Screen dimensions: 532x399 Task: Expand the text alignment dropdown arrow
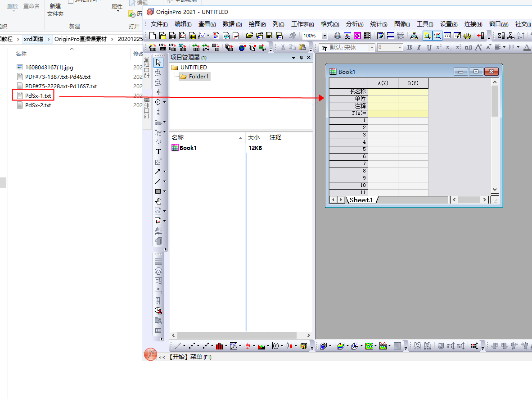coord(504,47)
